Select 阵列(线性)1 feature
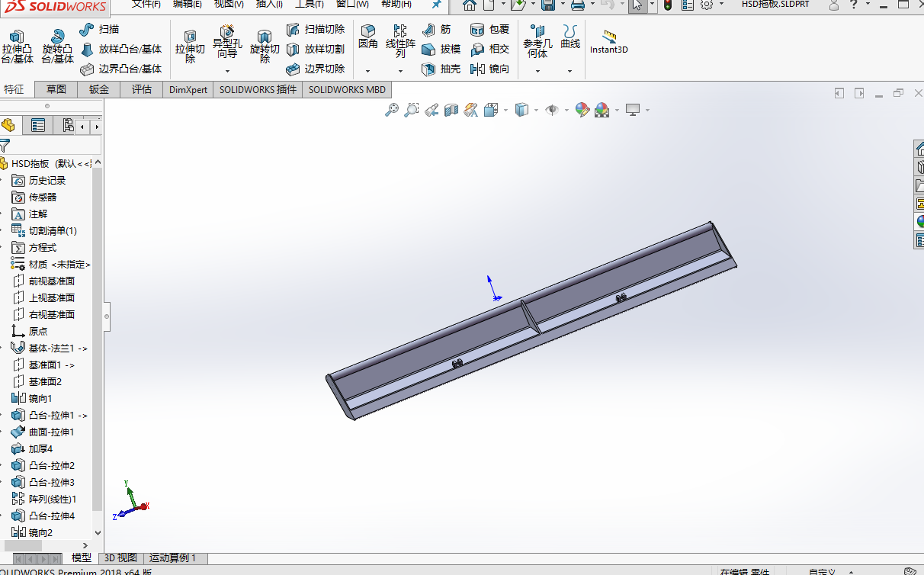924x575 pixels. (x=45, y=500)
